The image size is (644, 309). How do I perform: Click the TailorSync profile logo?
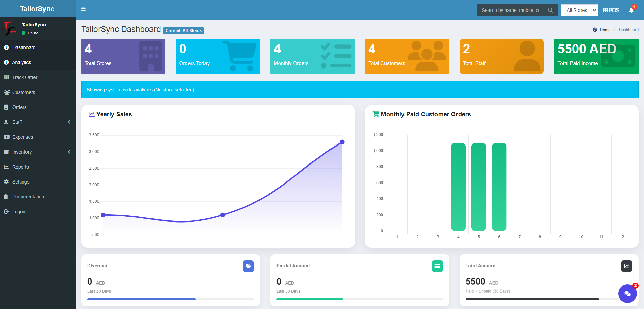pyautogui.click(x=10, y=28)
